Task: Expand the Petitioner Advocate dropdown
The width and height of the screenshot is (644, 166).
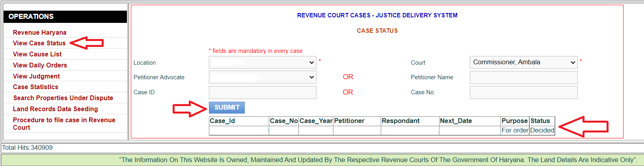Action: pos(262,77)
